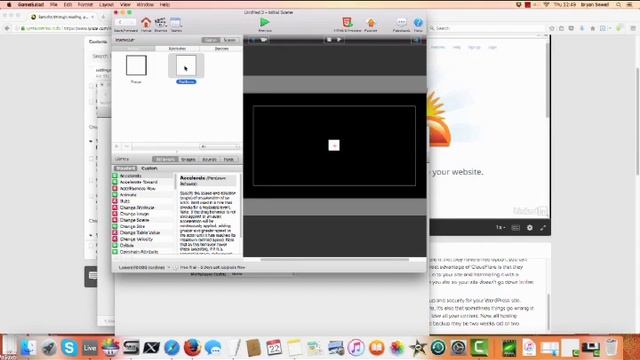Click the Back/Forward navigation control
640x360 pixels.
click(125, 22)
